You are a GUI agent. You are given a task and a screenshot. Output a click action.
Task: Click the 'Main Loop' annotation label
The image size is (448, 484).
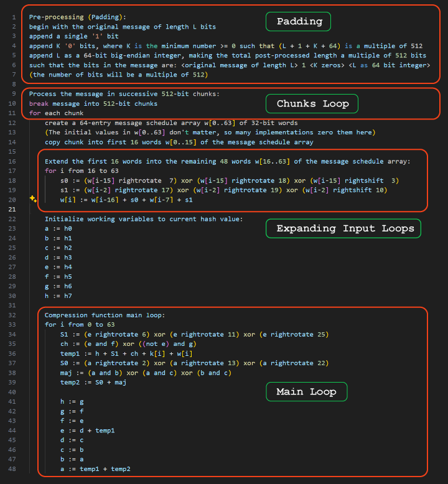tap(306, 391)
